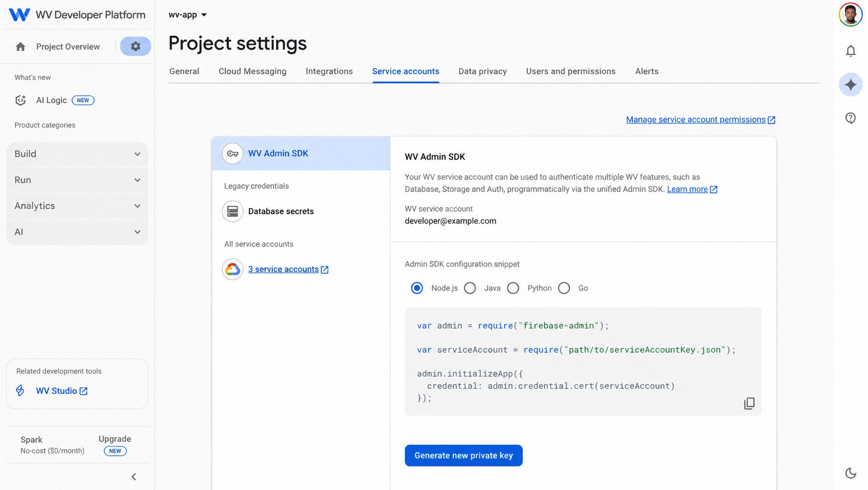Expand the Run category
Image resolution: width=868 pixels, height=490 pixels.
coord(77,180)
